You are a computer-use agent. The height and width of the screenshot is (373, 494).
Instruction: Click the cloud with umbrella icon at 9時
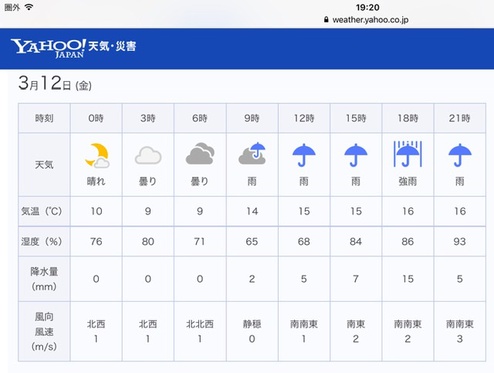click(252, 153)
